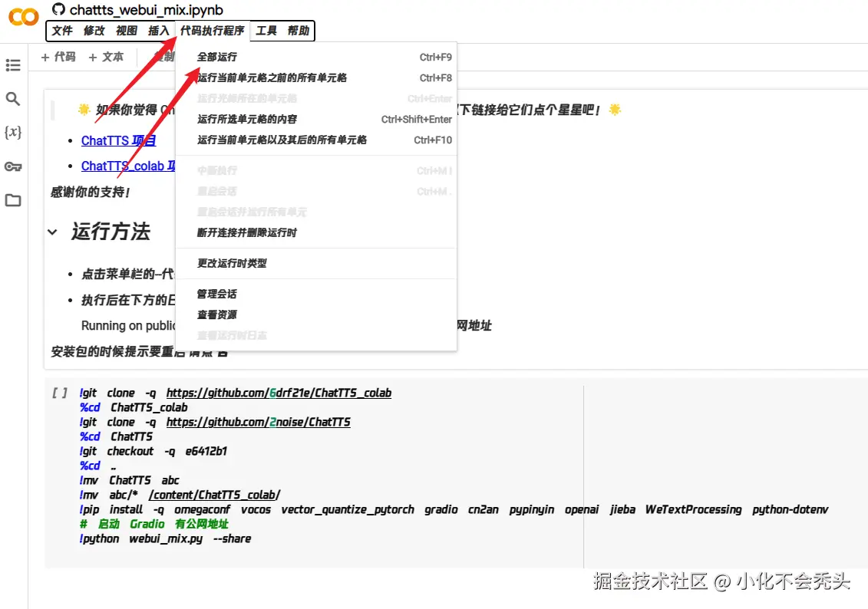Open the search magnifier in sidebar
This screenshot has height=609, width=868.
tap(13, 99)
